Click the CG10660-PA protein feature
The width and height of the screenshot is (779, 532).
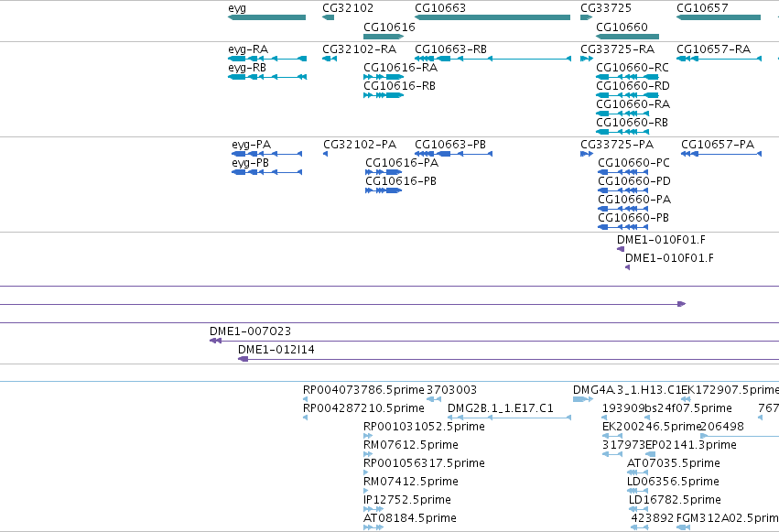(x=623, y=209)
